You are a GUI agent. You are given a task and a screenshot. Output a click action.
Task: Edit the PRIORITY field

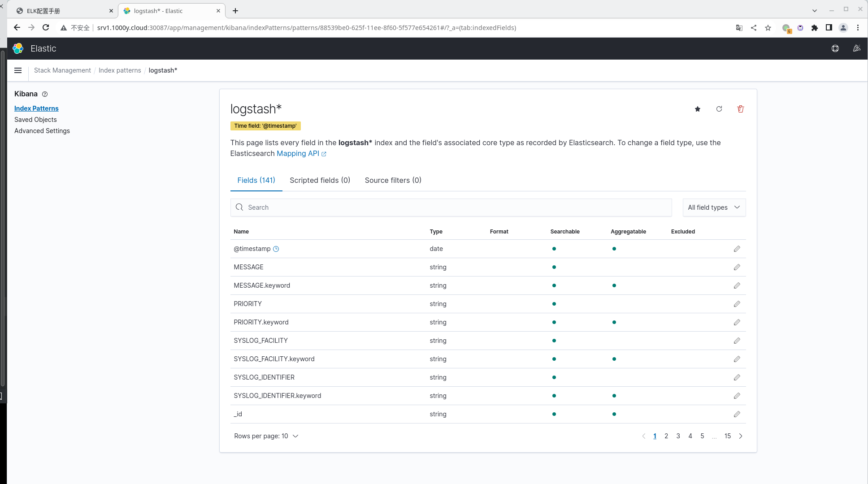(x=737, y=304)
